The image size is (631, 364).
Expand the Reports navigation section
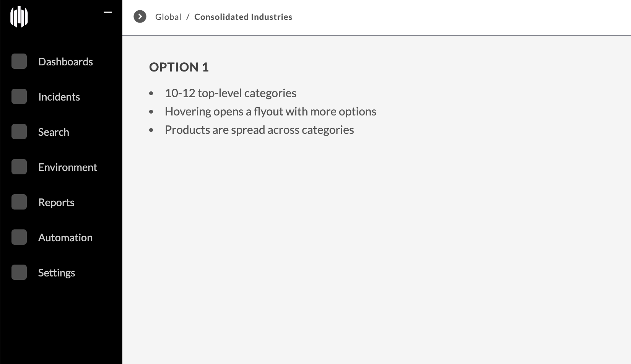point(56,202)
